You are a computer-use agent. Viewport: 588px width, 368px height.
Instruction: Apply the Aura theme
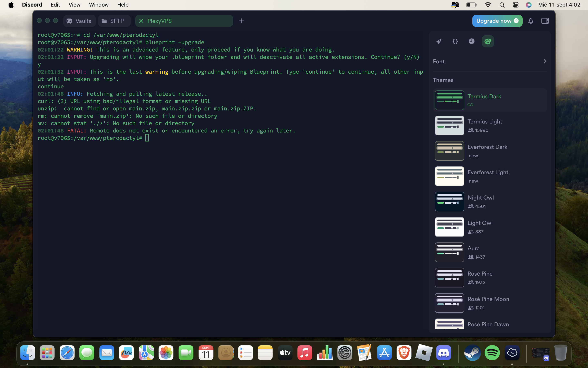coord(490,252)
